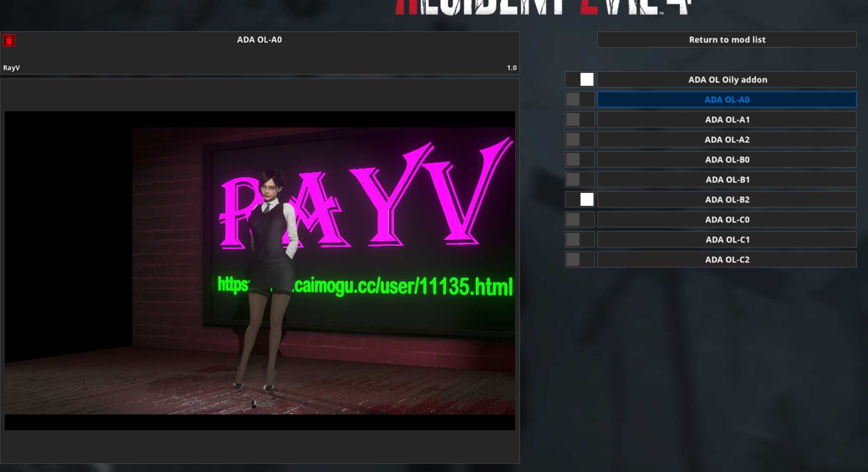
Task: Enable the ADA OL-C2 toggle
Action: [x=580, y=259]
